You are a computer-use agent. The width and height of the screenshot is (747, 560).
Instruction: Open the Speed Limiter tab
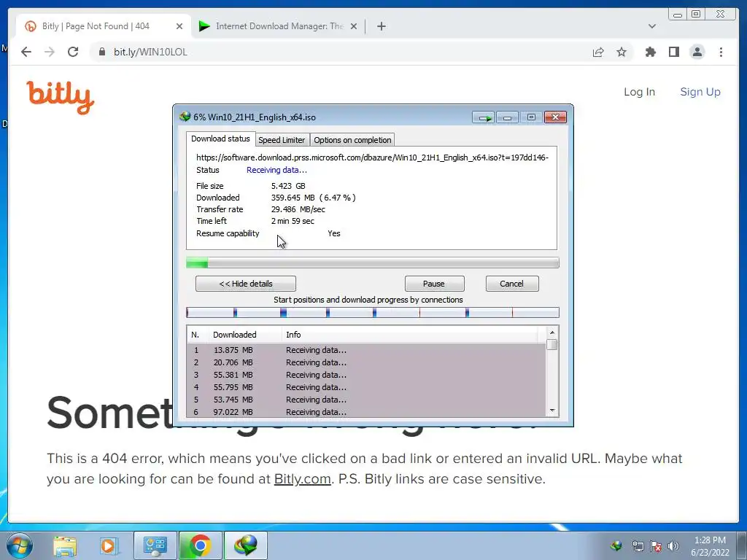click(282, 140)
